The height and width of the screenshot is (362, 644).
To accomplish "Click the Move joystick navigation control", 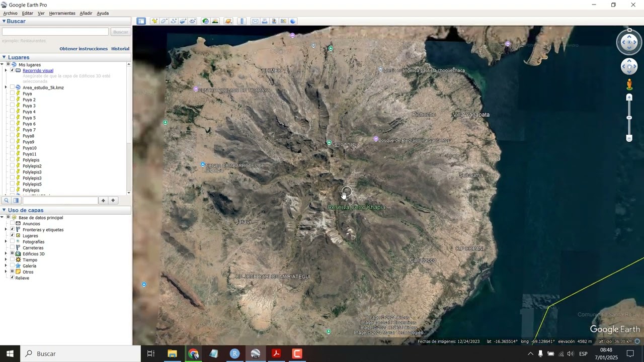I will [629, 66].
